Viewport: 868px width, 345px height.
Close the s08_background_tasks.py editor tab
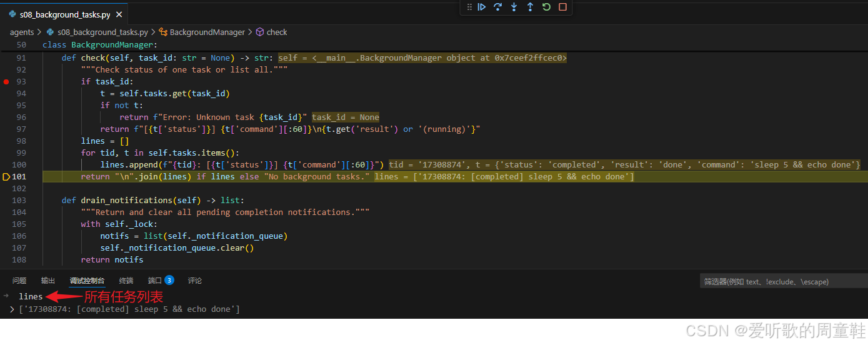coord(119,14)
